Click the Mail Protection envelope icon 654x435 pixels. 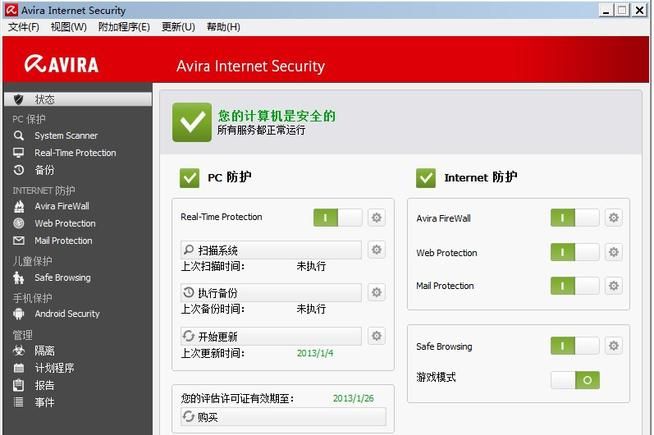tap(18, 241)
